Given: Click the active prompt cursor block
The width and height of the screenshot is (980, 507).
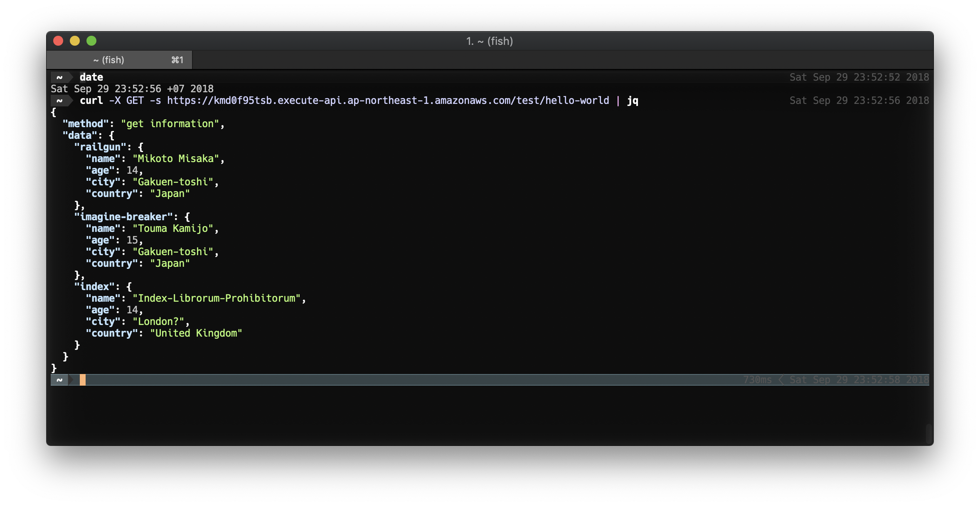Looking at the screenshot, I should [x=83, y=380].
